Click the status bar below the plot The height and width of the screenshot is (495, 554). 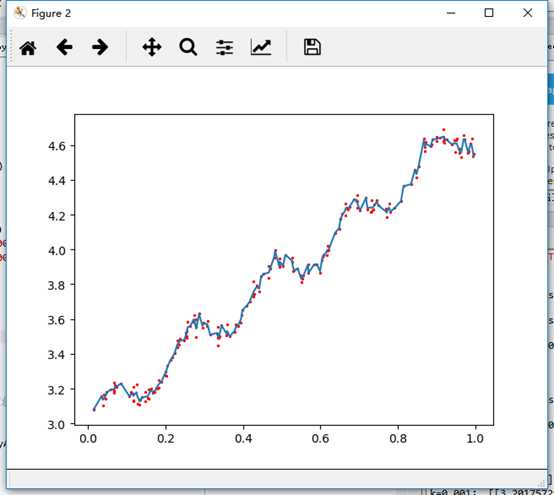277,479
